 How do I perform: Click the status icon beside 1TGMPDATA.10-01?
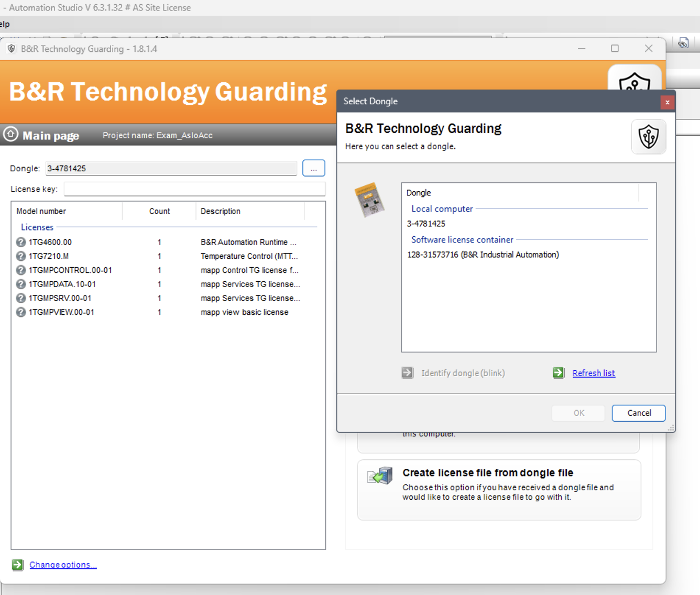coord(21,284)
